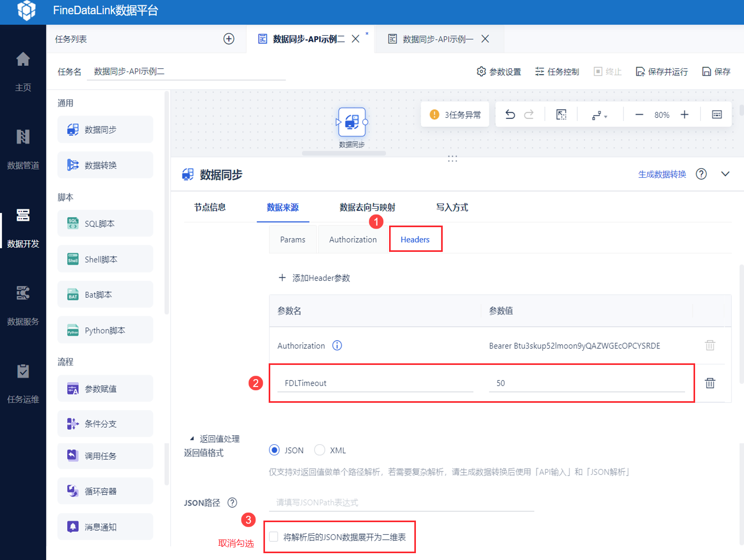Click the FDLTimeout value field showing 50
Viewport: 744px width, 560px height.
[x=587, y=383]
